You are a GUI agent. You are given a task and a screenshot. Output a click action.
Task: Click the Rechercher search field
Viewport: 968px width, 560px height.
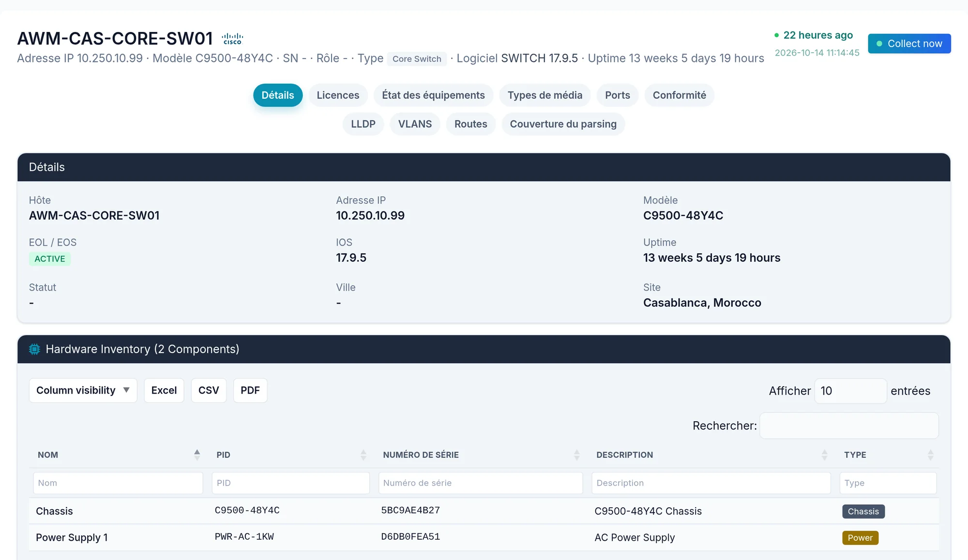click(x=849, y=426)
